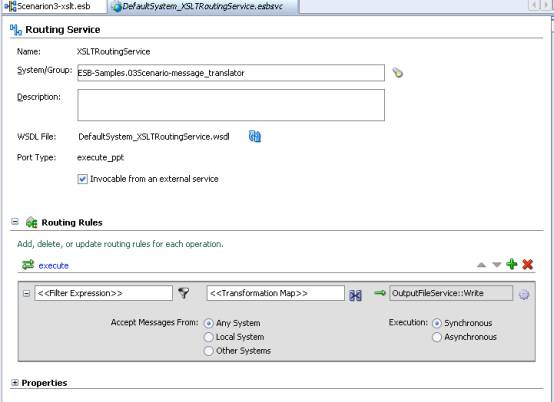Click the System/Group browse flashlight icon
554x402 pixels.
pos(398,73)
